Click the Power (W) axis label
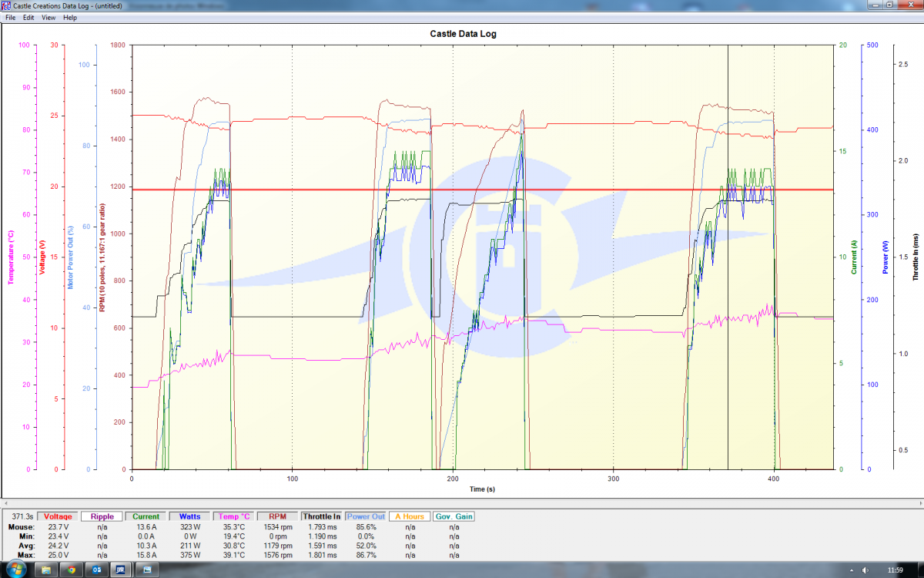The height and width of the screenshot is (578, 924). coord(885,257)
